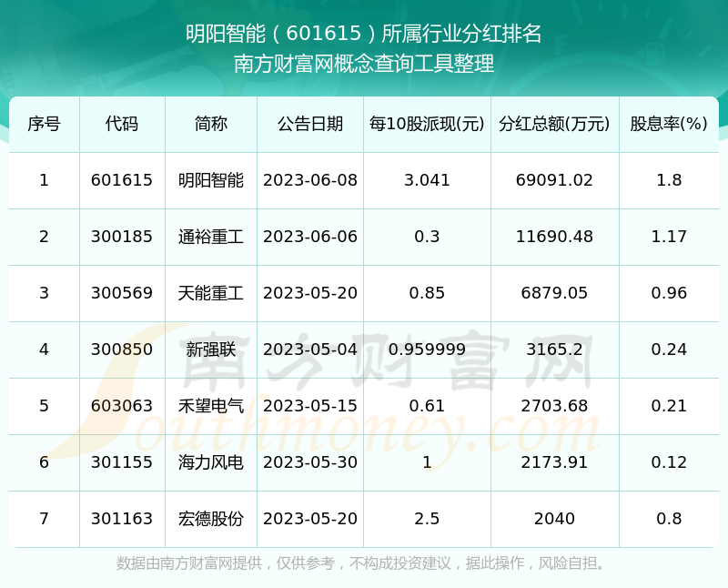This screenshot has height=588, width=728.
Task: Click stock code 603063
Action: point(122,406)
